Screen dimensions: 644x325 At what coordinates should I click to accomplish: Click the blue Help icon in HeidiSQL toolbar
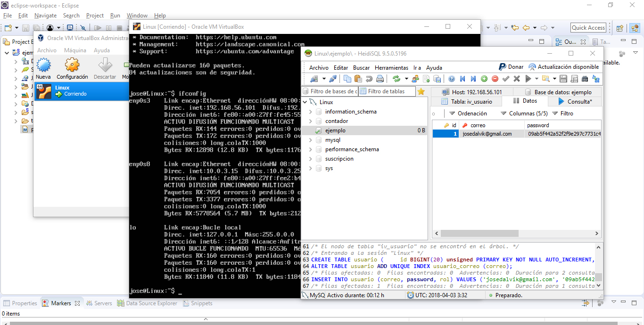[452, 79]
